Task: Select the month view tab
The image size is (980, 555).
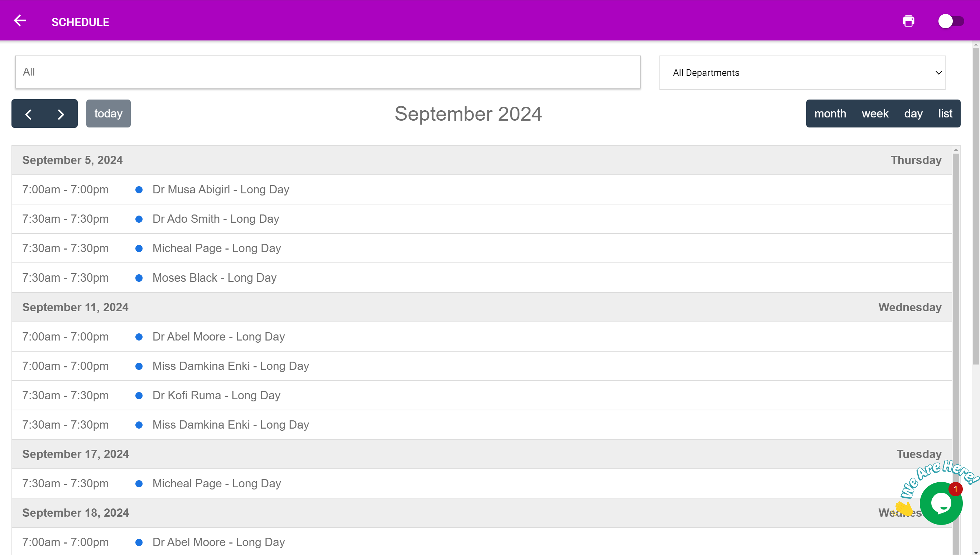Action: click(829, 113)
